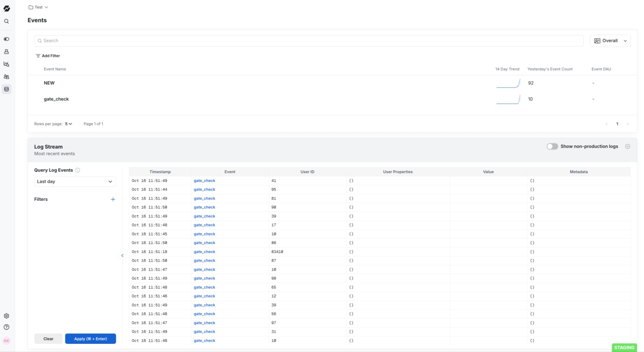Image resolution: width=644 pixels, height=352 pixels.
Task: Open the settings gear at sidebar bottom
Action: [6, 316]
